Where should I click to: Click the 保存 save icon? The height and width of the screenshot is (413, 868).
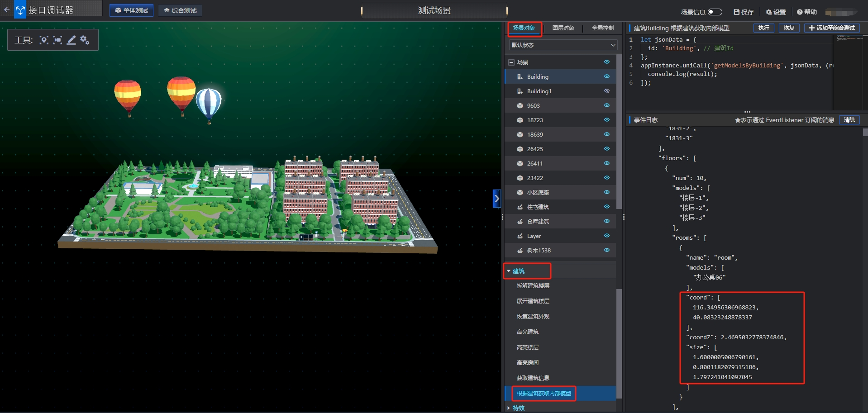[736, 12]
